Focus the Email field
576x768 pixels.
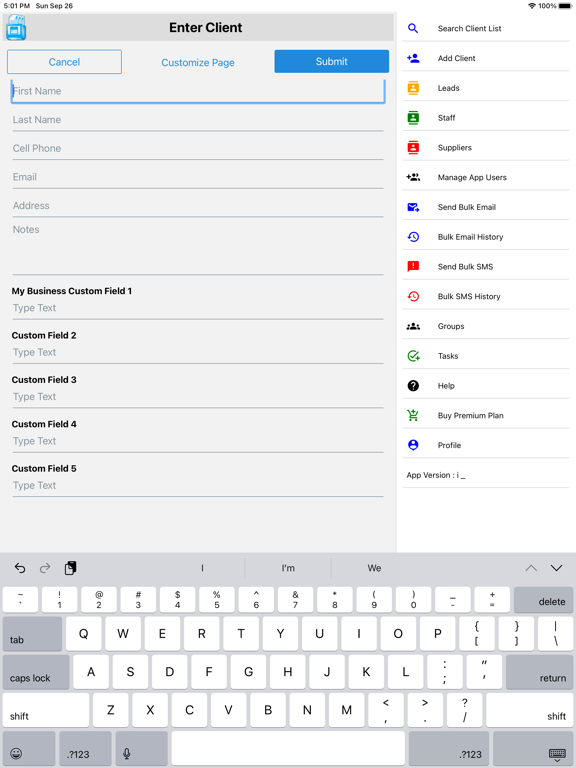click(x=198, y=177)
